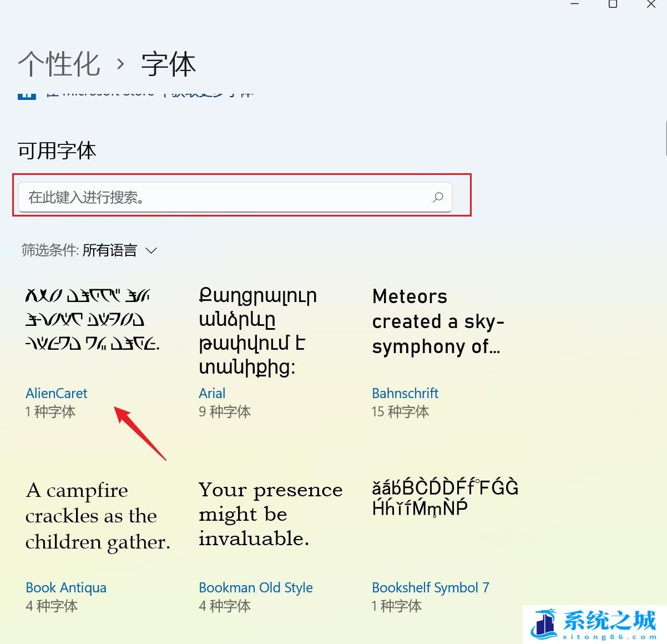Open the AlienCaret font name link
The width and height of the screenshot is (667, 644).
click(57, 393)
